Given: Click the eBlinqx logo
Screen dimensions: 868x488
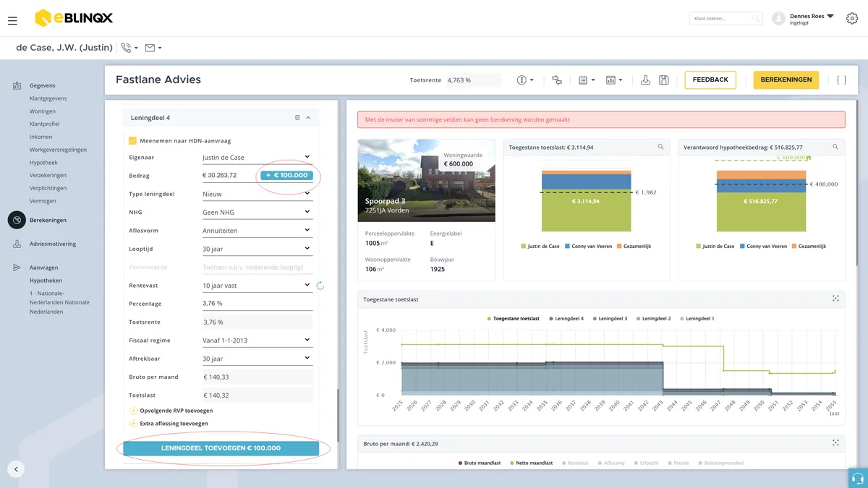Looking at the screenshot, I should coord(74,18).
